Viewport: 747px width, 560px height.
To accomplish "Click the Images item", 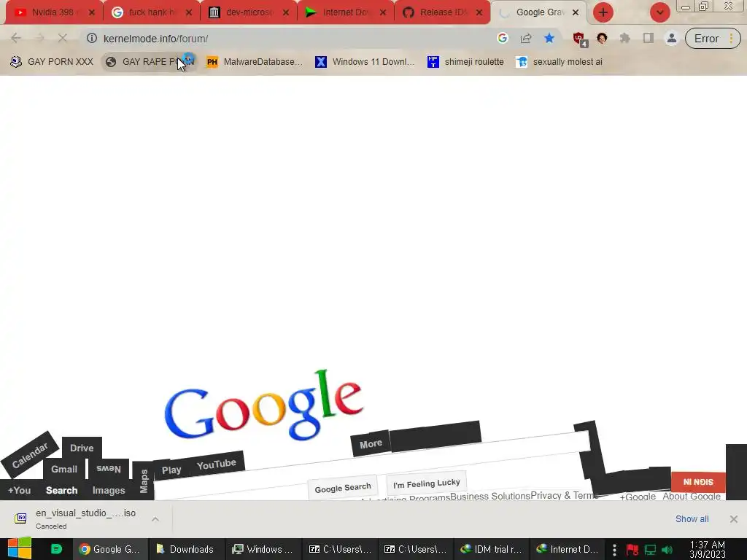I will pos(109,490).
